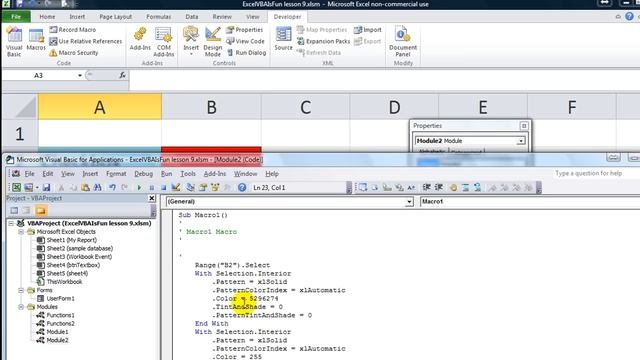Switch to the Insert ribbon tab
This screenshot has width=640, height=360.
[x=77, y=17]
